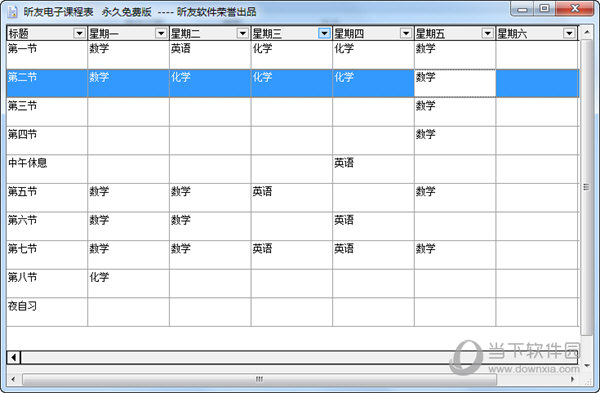
Task: Click 星期五 数学 cell in 第七节 row
Action: [x=455, y=255]
